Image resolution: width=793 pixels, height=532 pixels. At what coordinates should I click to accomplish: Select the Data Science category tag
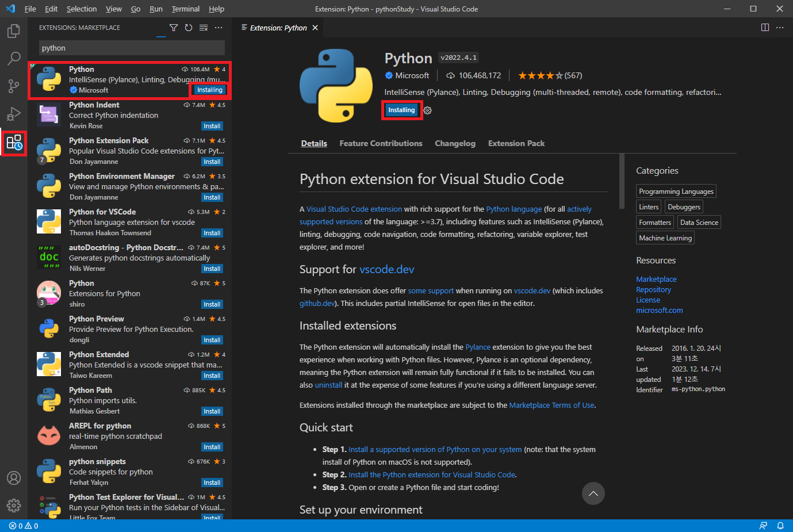click(699, 223)
